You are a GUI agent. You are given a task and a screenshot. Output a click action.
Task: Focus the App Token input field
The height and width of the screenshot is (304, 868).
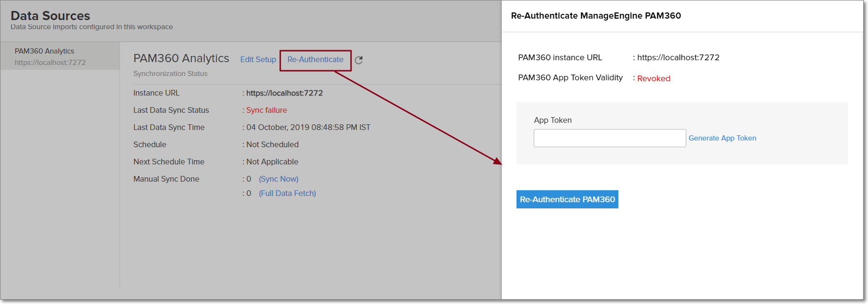pyautogui.click(x=609, y=138)
